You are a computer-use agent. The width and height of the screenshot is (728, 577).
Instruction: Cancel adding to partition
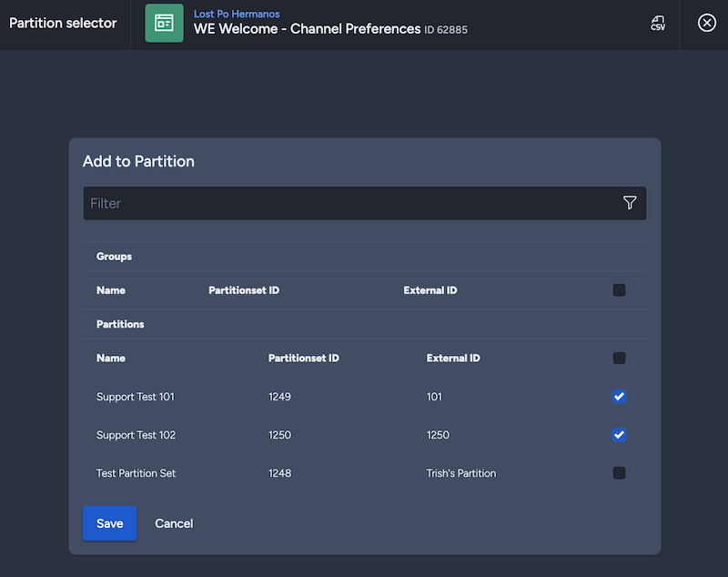point(174,523)
